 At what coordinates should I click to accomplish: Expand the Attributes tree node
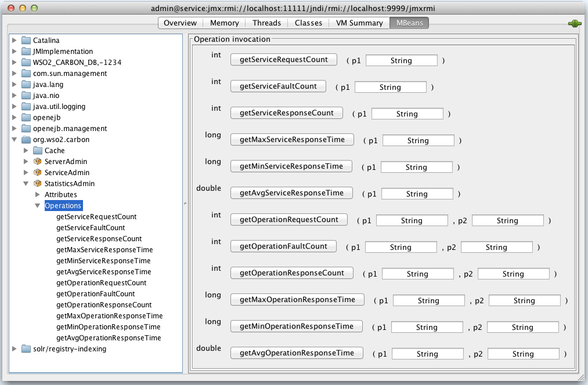click(38, 195)
